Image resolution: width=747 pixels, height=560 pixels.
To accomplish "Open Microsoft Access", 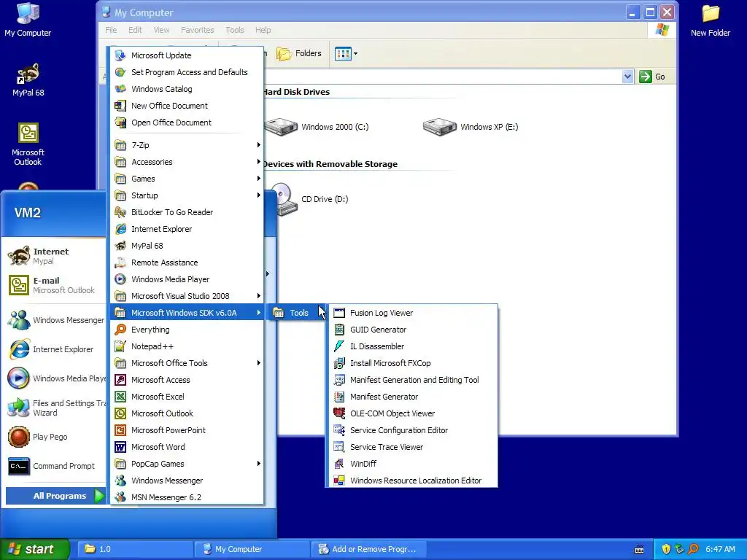I will [187, 380].
